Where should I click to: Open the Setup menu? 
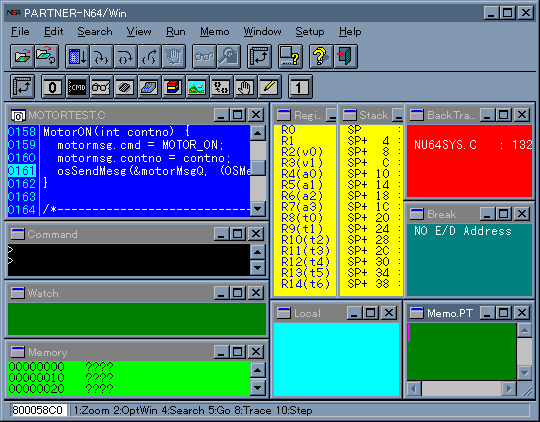point(310,32)
